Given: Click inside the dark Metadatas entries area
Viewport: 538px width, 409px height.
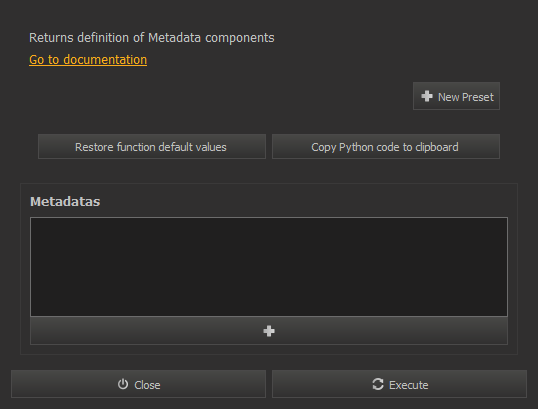Looking at the screenshot, I should (x=269, y=267).
